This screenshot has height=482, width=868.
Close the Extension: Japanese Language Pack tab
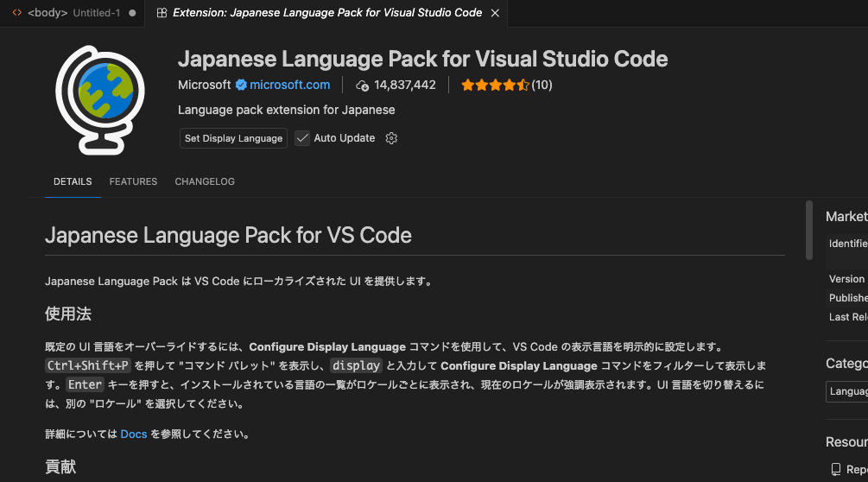[x=495, y=13]
